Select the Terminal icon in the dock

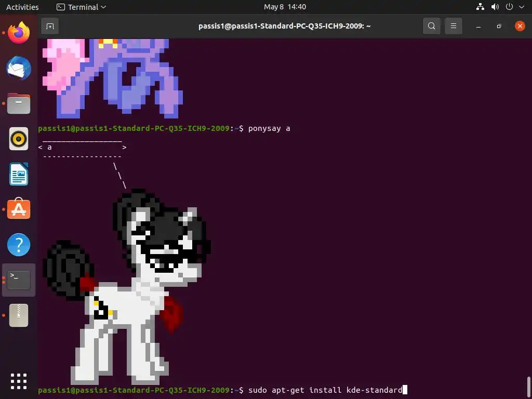click(x=19, y=280)
